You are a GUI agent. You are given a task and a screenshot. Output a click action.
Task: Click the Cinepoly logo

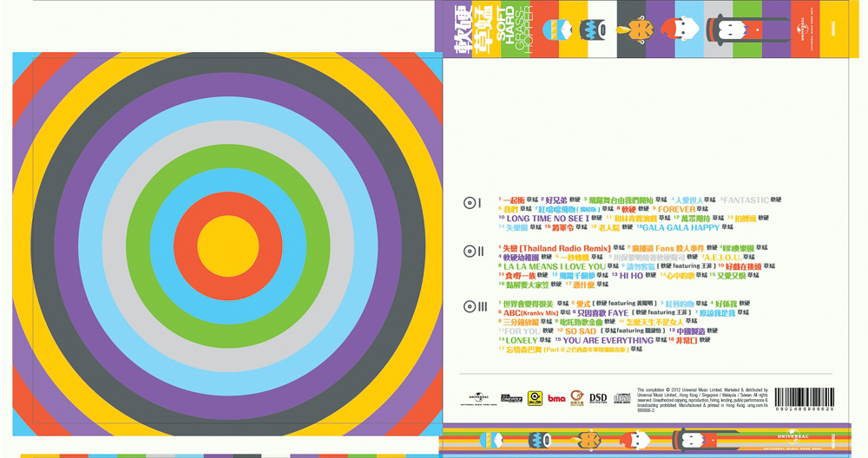[x=511, y=398]
